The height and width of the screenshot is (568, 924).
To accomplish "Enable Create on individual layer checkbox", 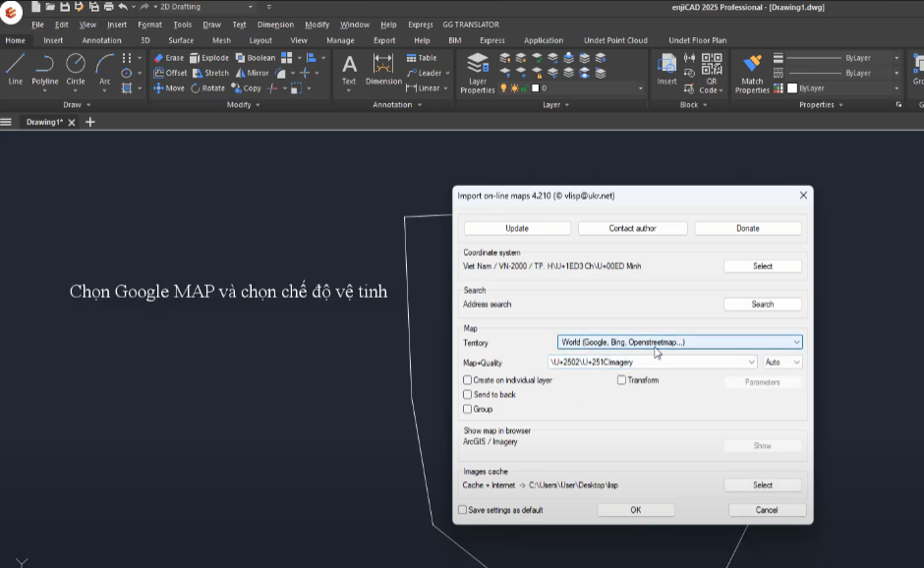I will [468, 380].
